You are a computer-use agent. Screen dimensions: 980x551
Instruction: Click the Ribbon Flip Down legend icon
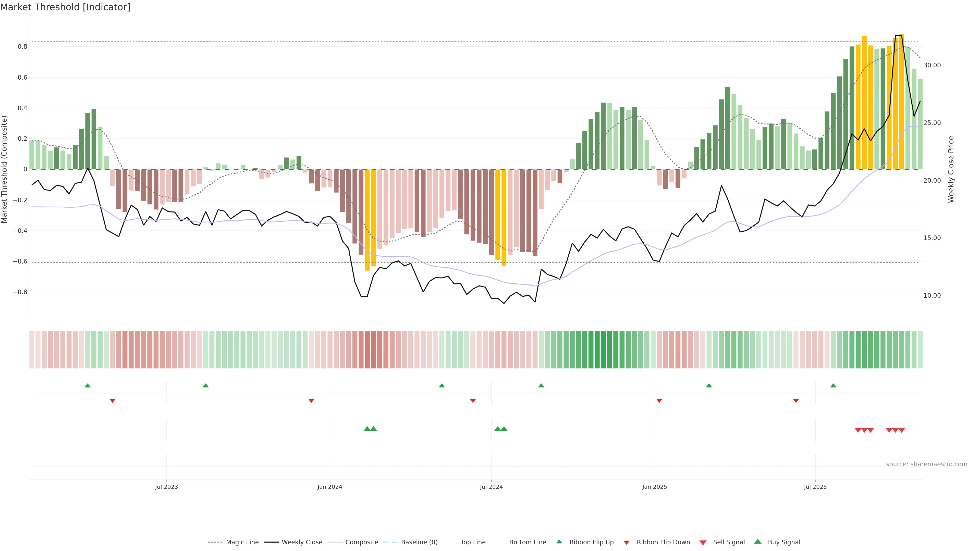click(x=626, y=543)
